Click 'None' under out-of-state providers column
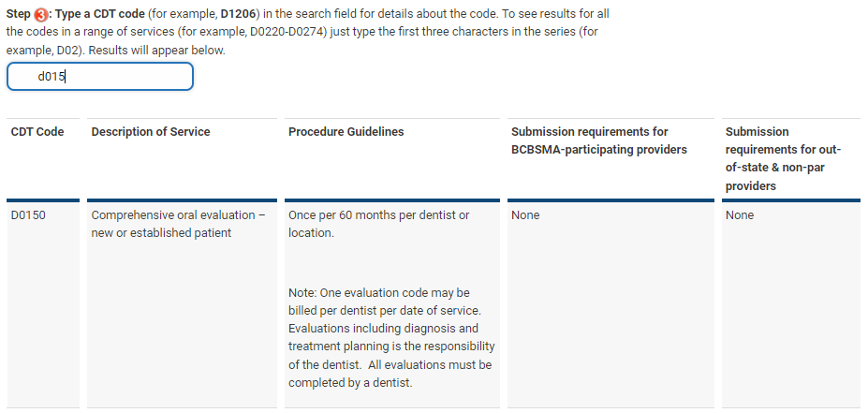Screen dimensions: 868x413 pyautogui.click(x=740, y=214)
